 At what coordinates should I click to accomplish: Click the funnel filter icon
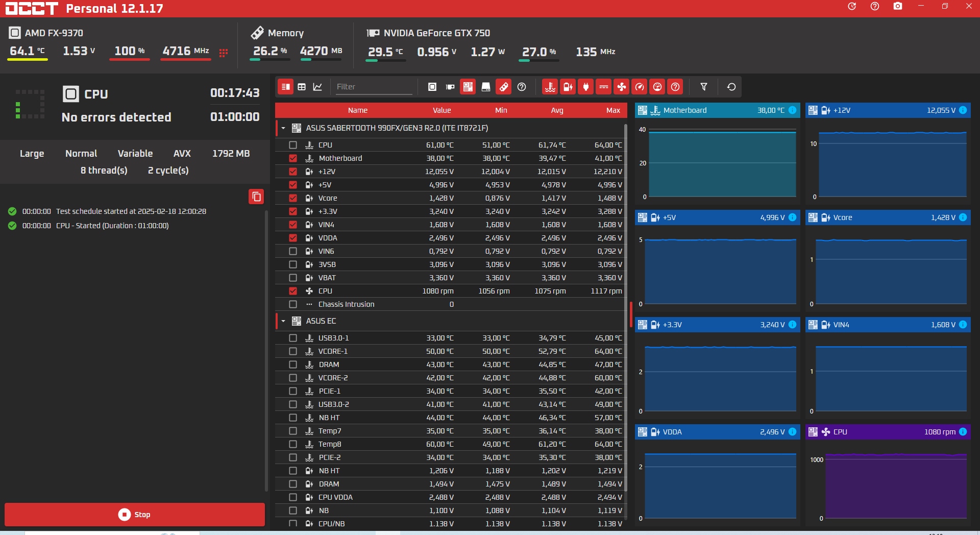704,87
